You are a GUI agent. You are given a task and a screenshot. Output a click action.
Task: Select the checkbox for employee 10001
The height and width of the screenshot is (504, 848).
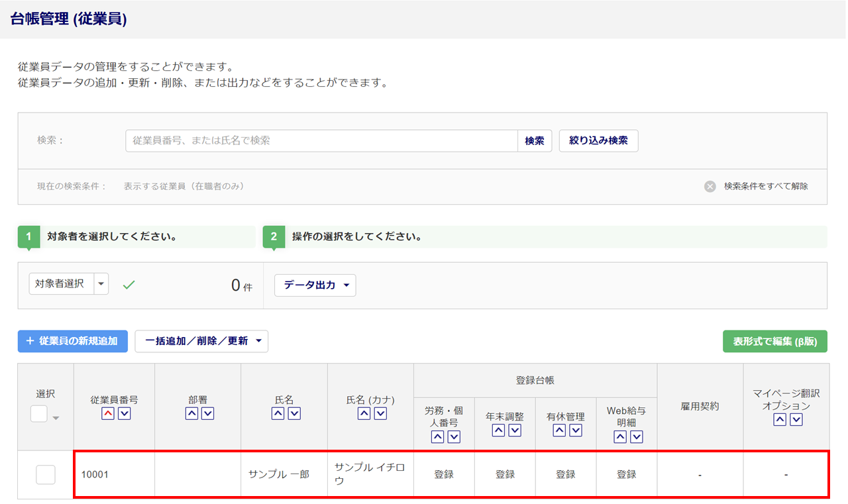46,475
